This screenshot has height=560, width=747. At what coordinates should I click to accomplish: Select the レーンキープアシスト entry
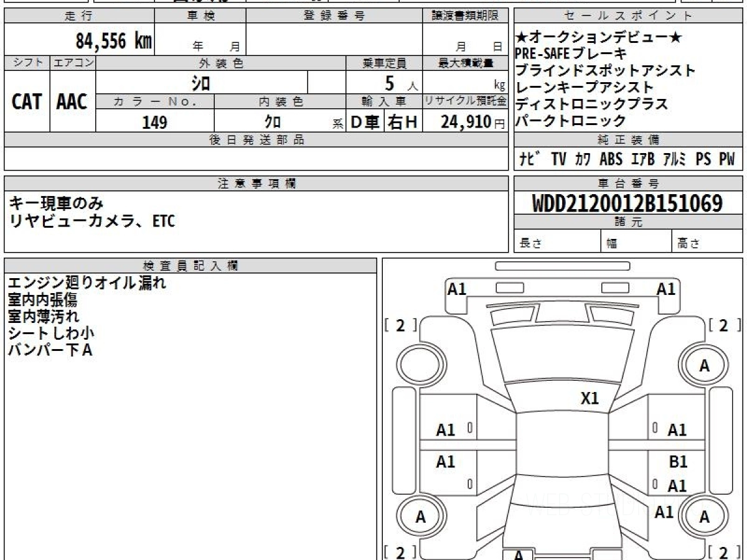pyautogui.click(x=584, y=87)
